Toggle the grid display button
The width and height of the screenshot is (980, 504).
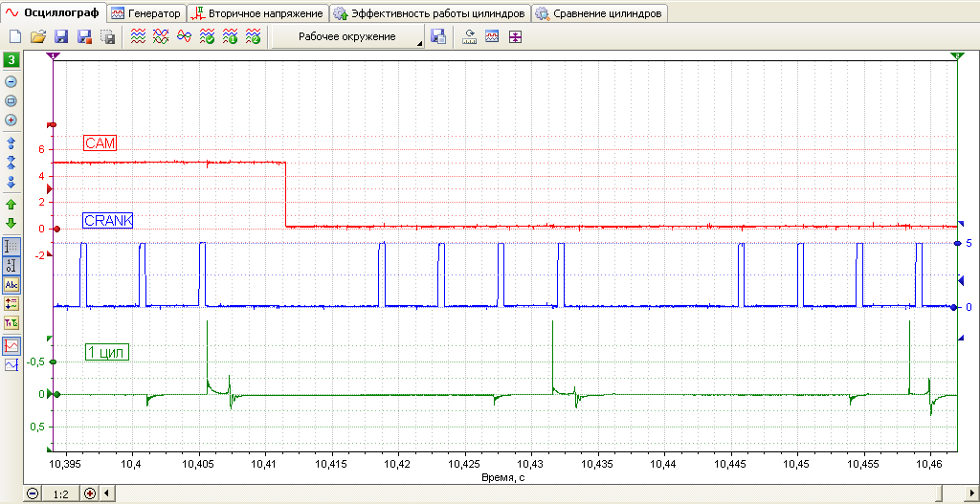[11, 246]
